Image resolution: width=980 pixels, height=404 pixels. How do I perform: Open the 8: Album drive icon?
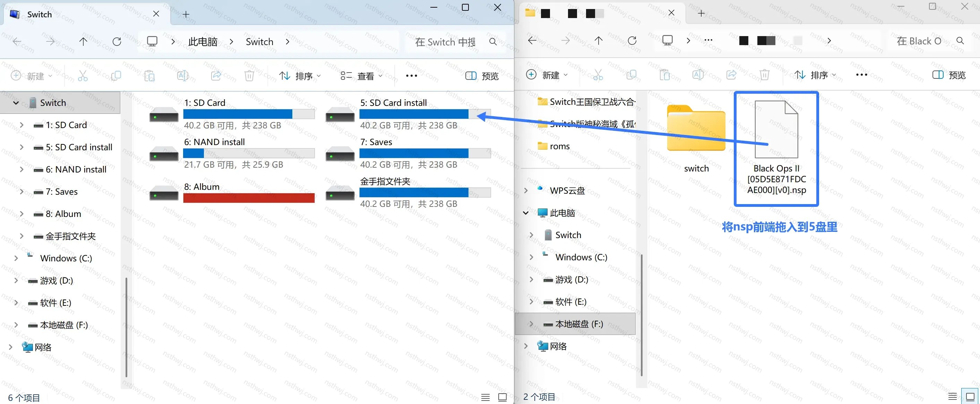click(x=164, y=193)
